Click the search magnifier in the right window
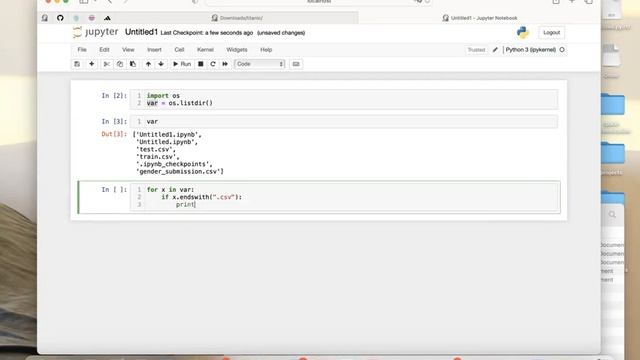Image resolution: width=640 pixels, height=360 pixels. pos(612,215)
